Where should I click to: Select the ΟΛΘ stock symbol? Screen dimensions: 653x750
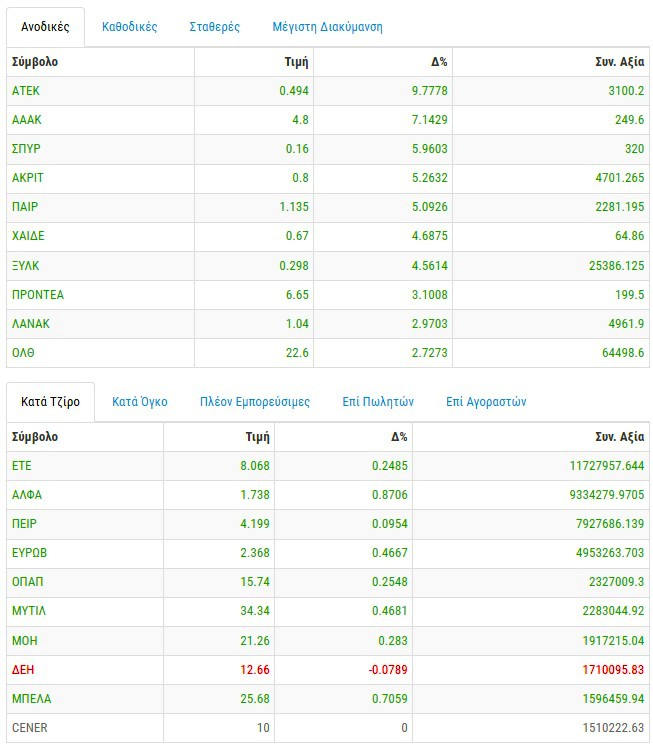tap(24, 353)
